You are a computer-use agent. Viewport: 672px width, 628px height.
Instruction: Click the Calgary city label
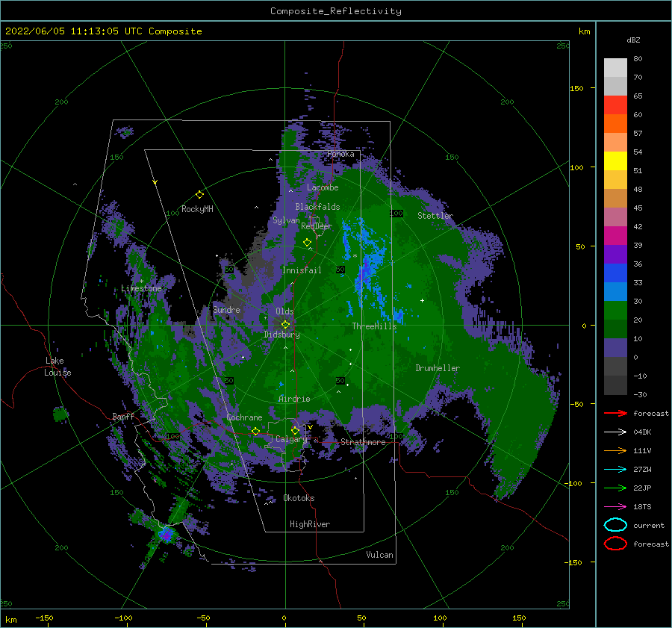(291, 439)
